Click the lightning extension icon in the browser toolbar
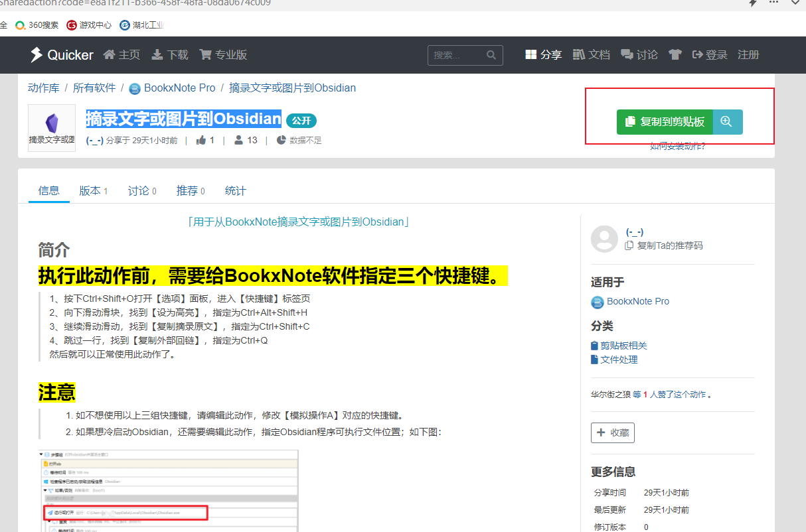This screenshot has width=806, height=532. point(754,4)
